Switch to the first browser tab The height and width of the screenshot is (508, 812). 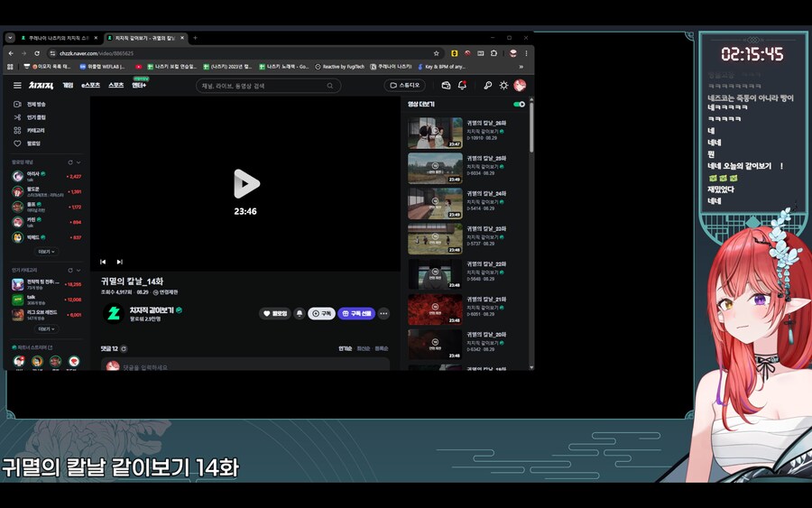coord(59,38)
